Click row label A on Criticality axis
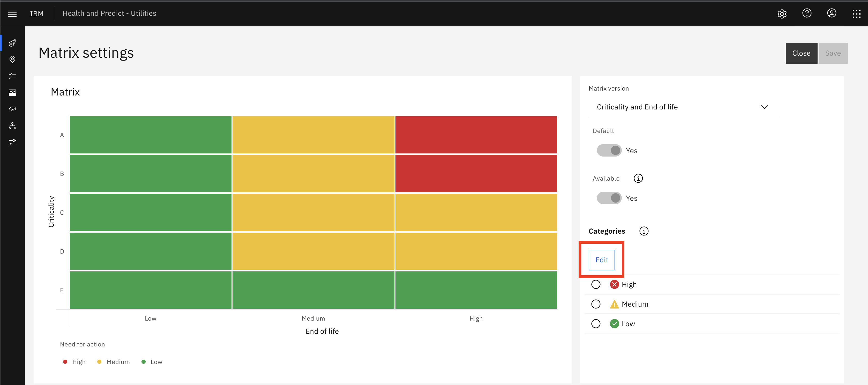This screenshot has width=868, height=385. pos(62,135)
